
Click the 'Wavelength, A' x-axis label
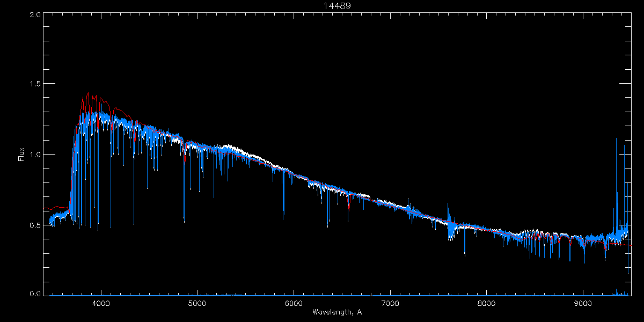pos(337,312)
